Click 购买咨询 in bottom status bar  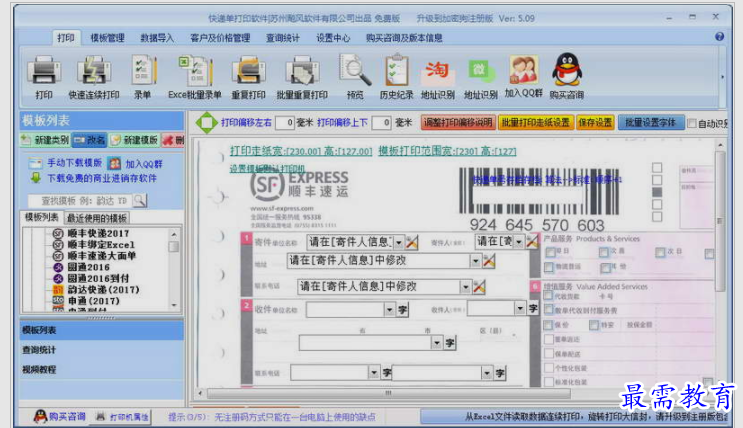60,417
